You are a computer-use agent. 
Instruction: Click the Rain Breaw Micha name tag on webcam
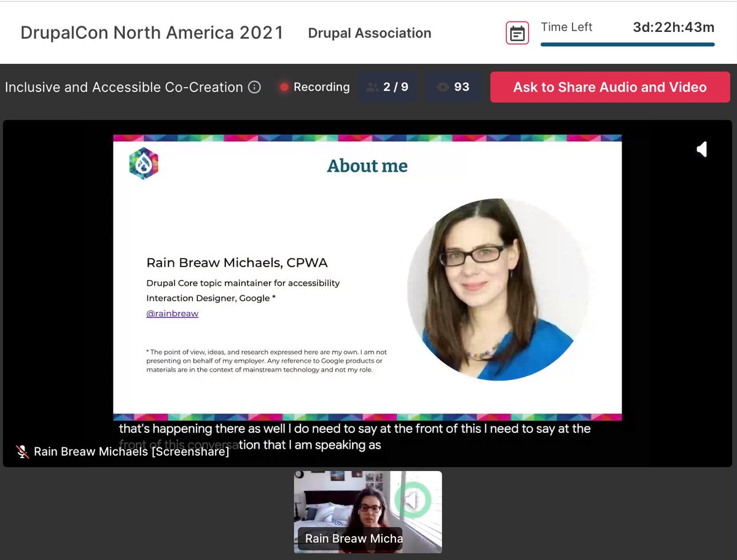click(x=350, y=539)
